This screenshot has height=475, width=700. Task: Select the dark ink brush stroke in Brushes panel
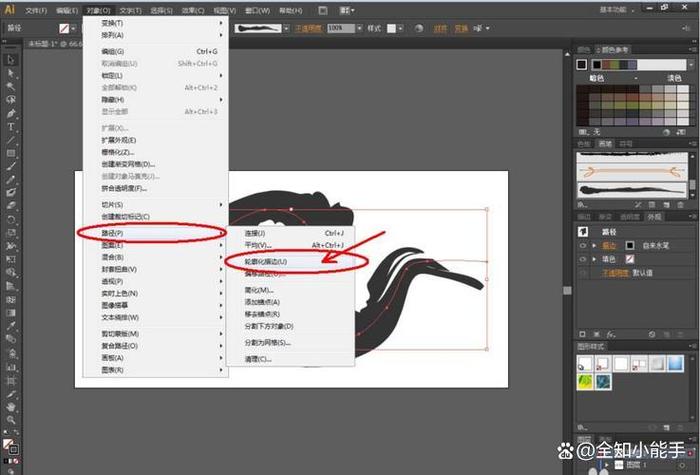point(632,190)
